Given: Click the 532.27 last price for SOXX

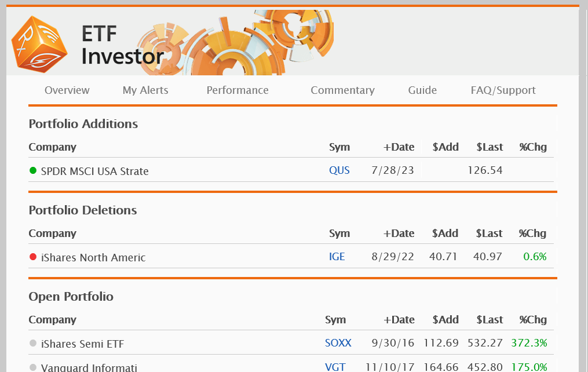Looking at the screenshot, I should 485,343.
